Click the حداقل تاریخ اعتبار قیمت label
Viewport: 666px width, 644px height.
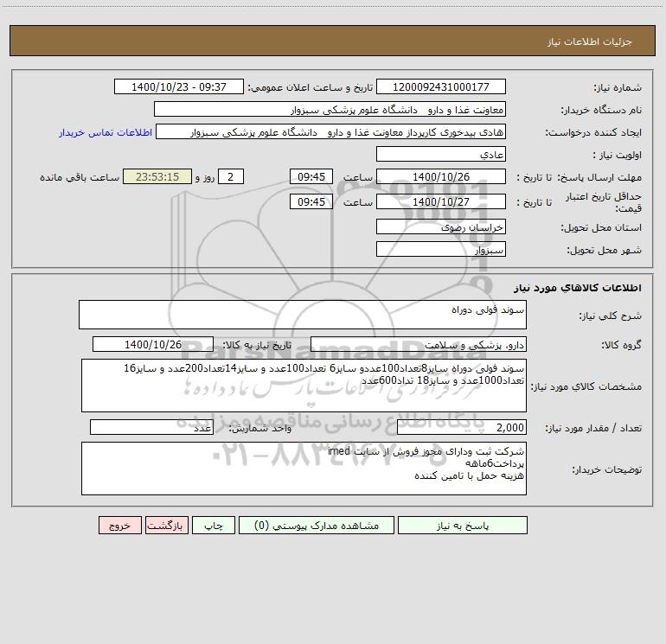point(604,202)
